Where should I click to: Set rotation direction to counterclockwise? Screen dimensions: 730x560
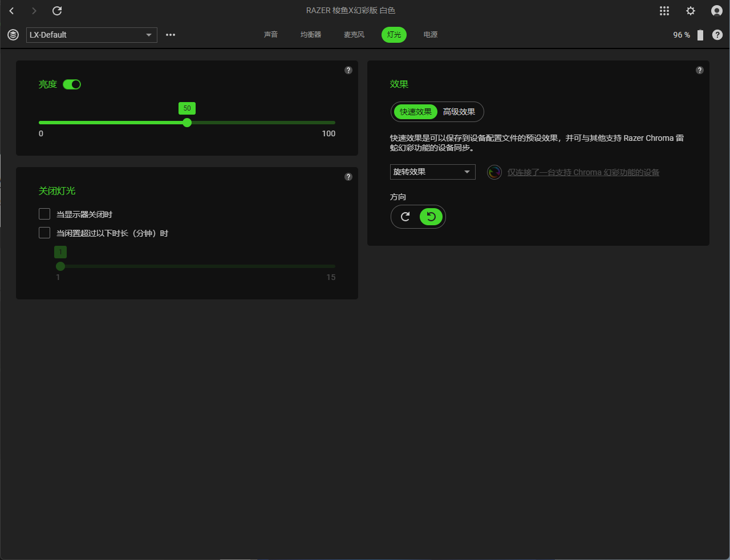pos(431,217)
